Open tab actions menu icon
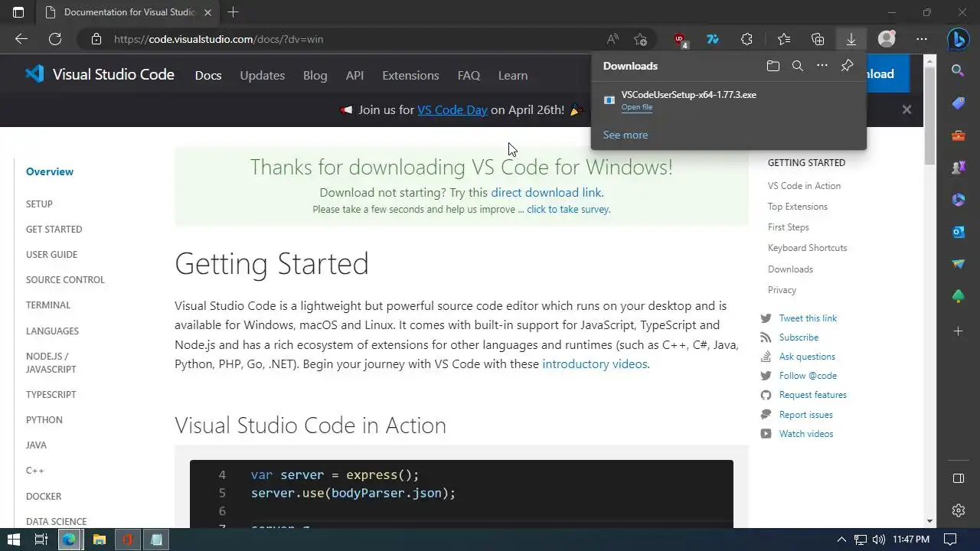The image size is (980, 551). (18, 12)
